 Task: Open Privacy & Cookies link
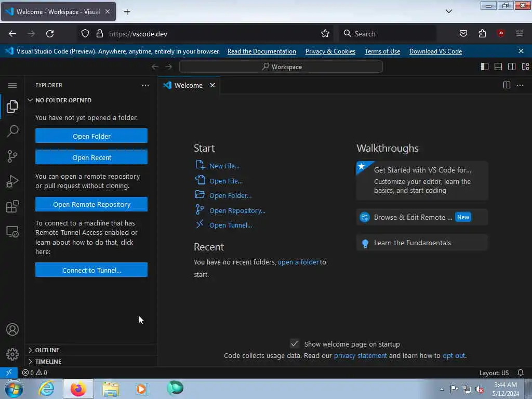tap(330, 51)
